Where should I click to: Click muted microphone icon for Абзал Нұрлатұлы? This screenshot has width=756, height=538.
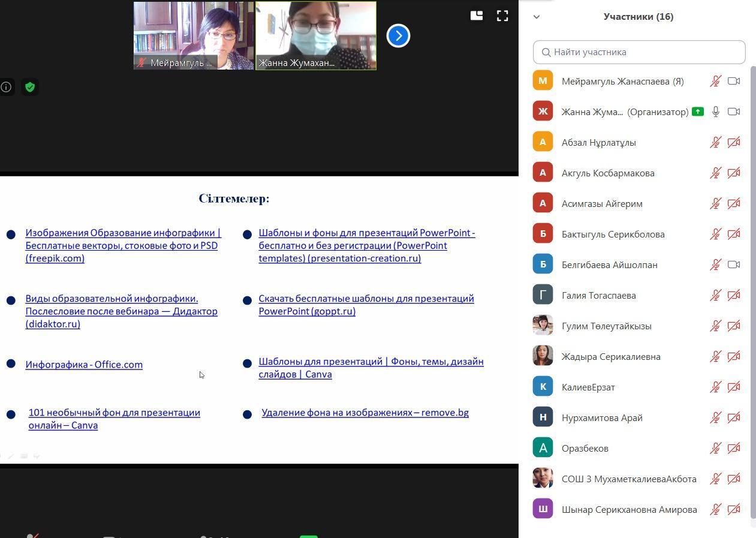click(x=715, y=142)
